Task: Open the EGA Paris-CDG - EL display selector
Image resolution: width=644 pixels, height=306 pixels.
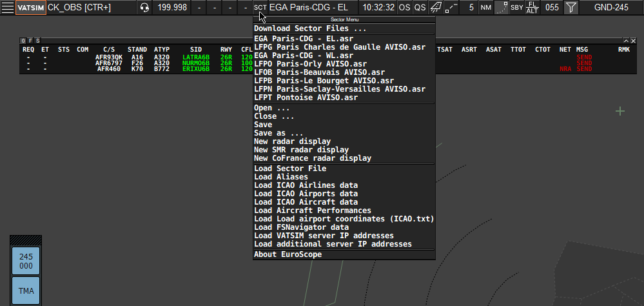Action: coord(313,7)
